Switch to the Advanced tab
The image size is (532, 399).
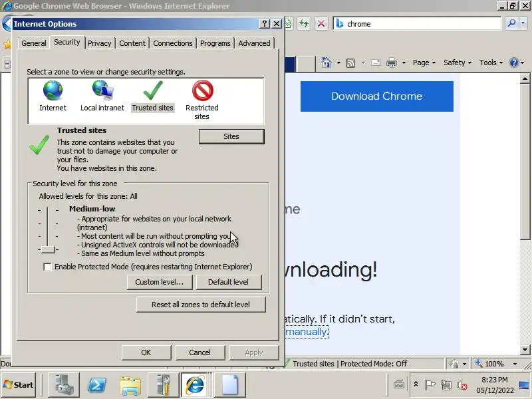coord(254,43)
